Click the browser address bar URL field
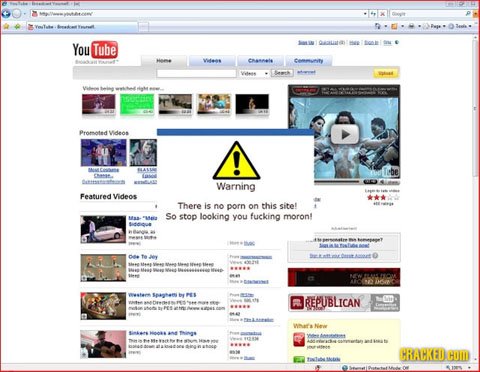Image resolution: width=480 pixels, height=372 pixels. pyautogui.click(x=200, y=14)
